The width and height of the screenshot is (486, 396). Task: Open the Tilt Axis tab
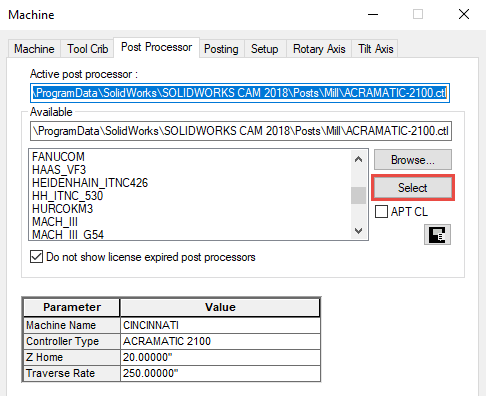coord(376,49)
